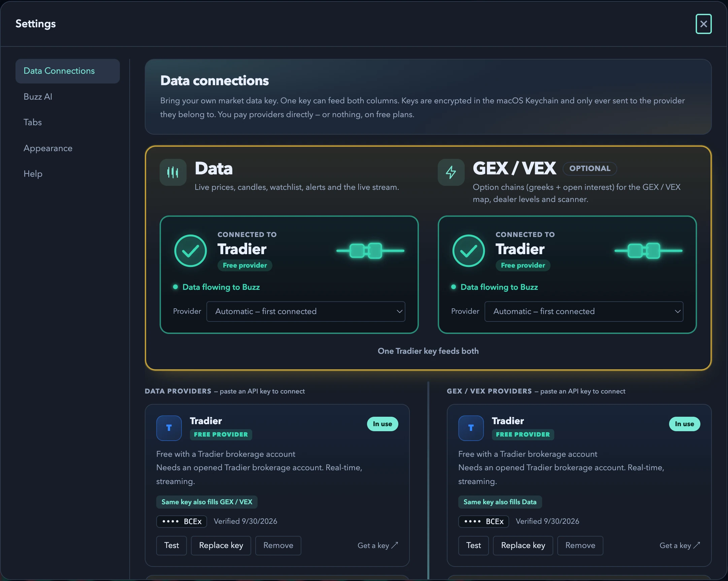Click the plug connector graphic in GEX / VEX card
Viewport: 728px width, 581px height.
click(x=648, y=250)
